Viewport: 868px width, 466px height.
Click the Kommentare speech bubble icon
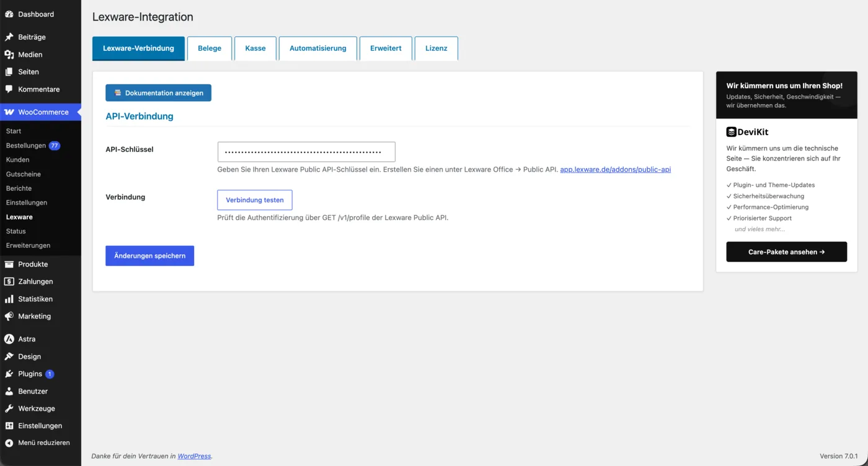[x=9, y=89]
